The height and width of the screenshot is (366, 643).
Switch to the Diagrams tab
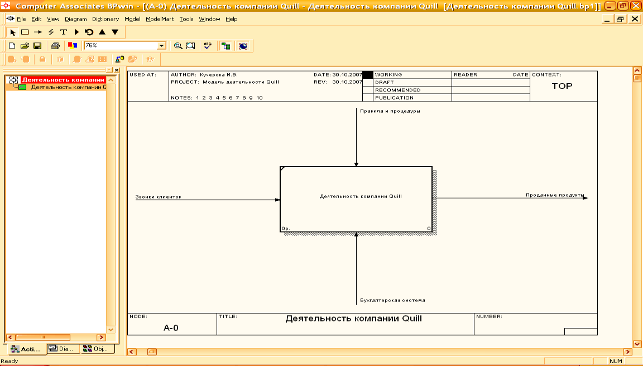[63, 349]
